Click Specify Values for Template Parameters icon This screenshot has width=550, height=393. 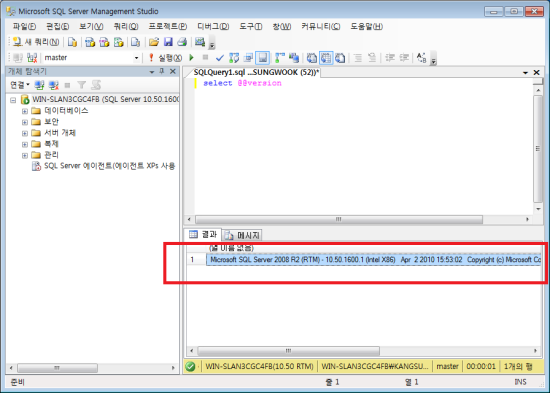[x=422, y=58]
